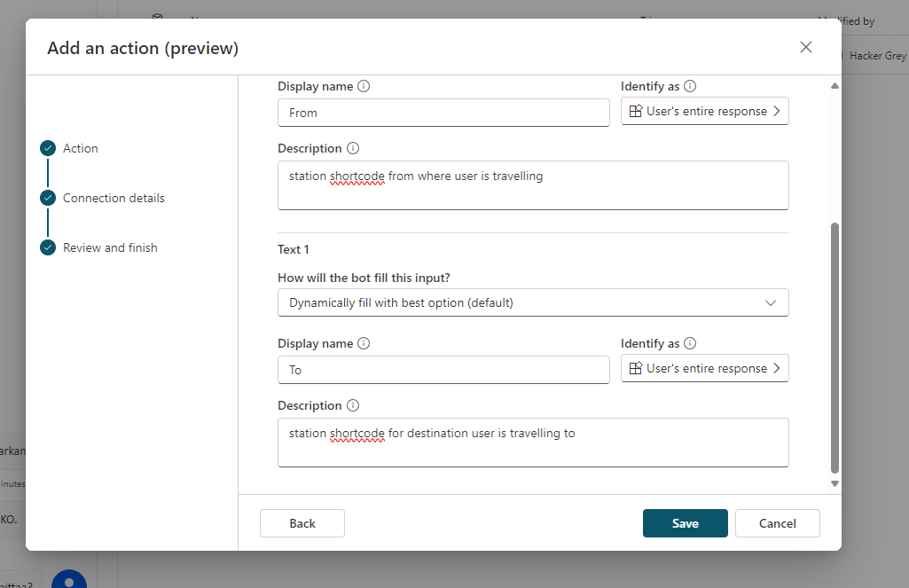Close the Add an action dialog

click(x=805, y=48)
